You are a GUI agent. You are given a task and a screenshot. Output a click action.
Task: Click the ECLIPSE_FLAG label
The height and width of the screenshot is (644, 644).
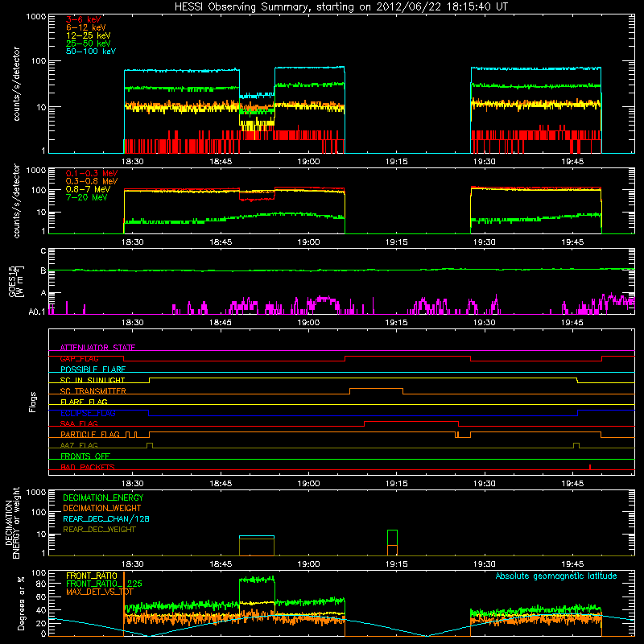click(x=88, y=413)
